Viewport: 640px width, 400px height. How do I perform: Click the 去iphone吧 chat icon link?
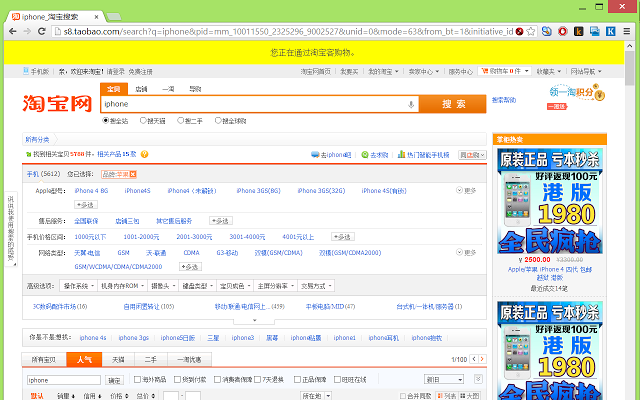tap(331, 155)
